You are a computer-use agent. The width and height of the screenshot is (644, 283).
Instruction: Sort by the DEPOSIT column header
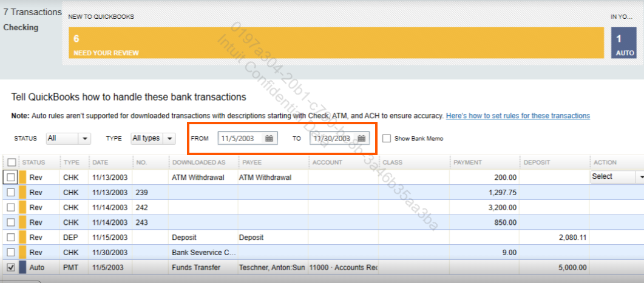537,162
